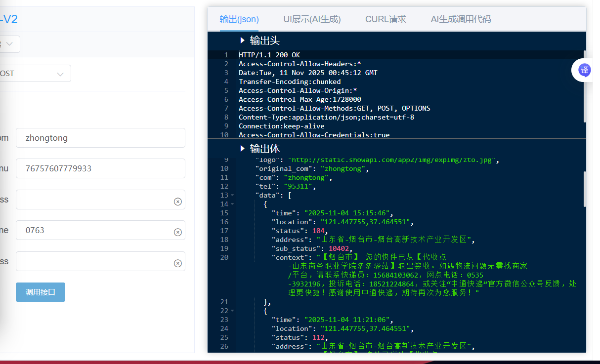Image resolution: width=600 pixels, height=364 pixels.
Task: Click the location value on line 16
Action: click(365, 222)
